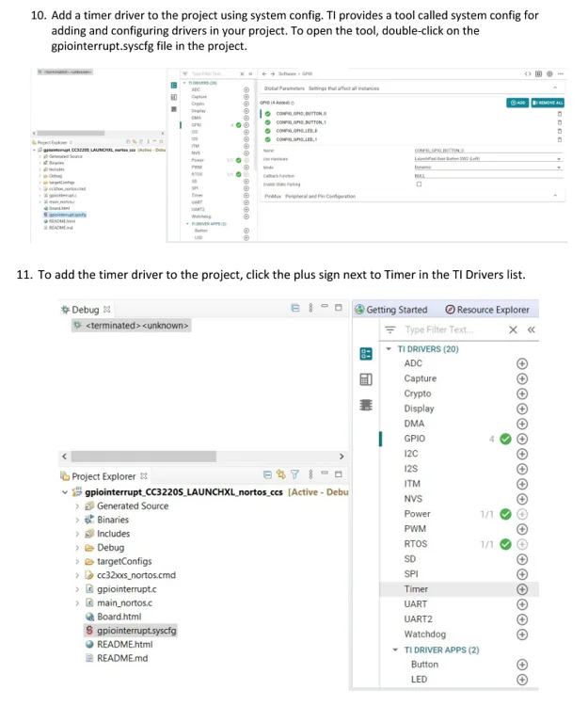The image size is (588, 706).
Task: Click filter icon in Project Explorer
Action: point(294,474)
